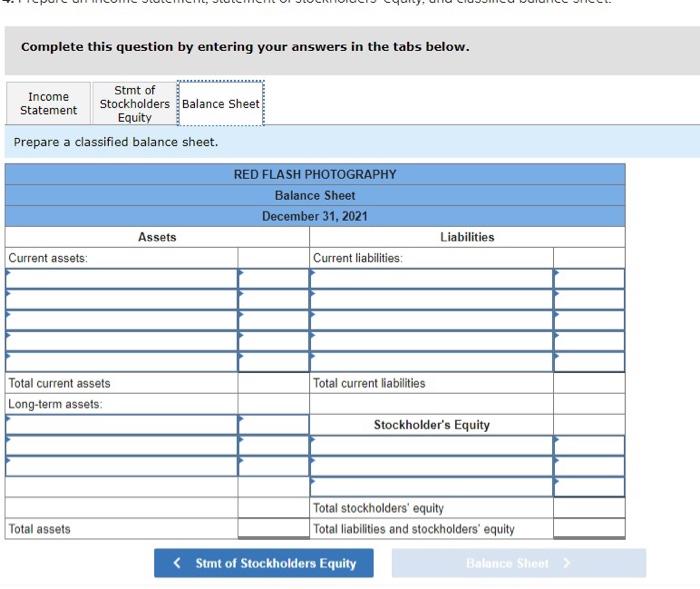The image size is (700, 589).
Task: Click the 'RED FLASH PHOTOGRAPHY' title
Action: click(315, 174)
